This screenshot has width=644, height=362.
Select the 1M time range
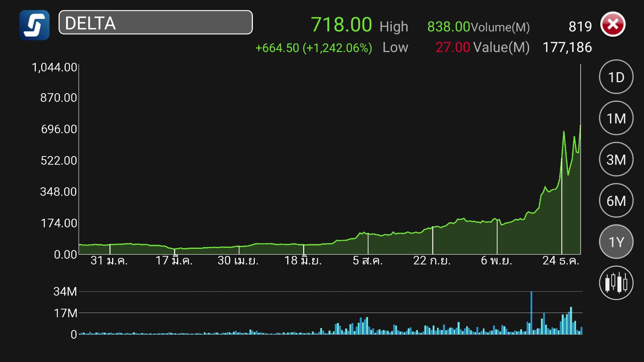point(616,118)
